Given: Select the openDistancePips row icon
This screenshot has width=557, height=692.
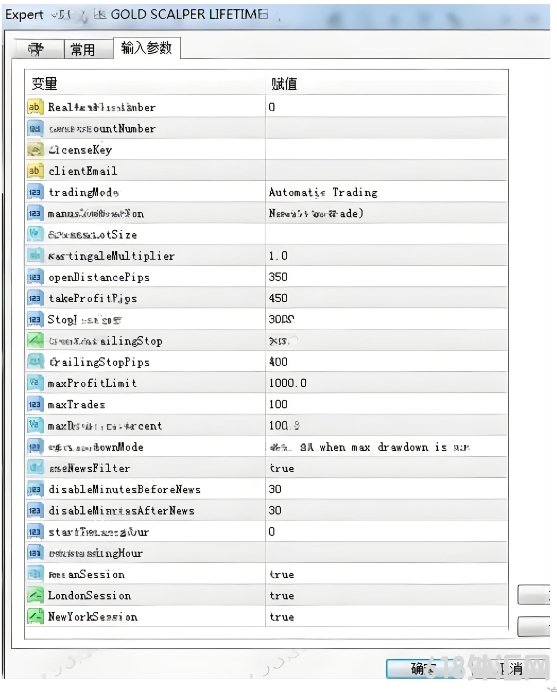Looking at the screenshot, I should pyautogui.click(x=35, y=277).
